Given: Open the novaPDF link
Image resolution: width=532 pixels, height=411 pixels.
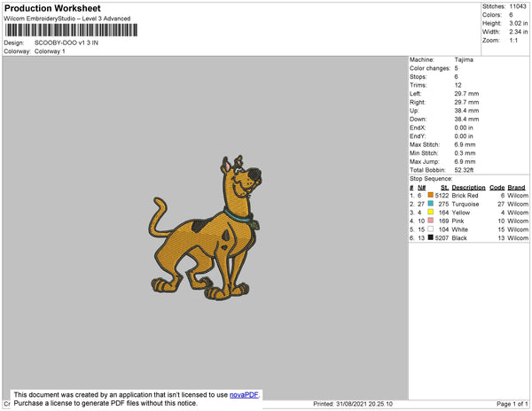Looking at the screenshot, I should click(244, 395).
